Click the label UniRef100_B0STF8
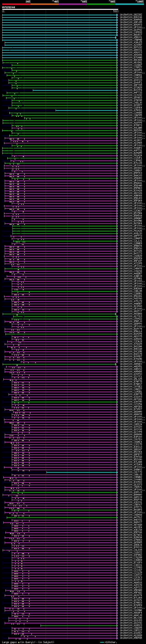146x644 pixels. (x=131, y=90)
